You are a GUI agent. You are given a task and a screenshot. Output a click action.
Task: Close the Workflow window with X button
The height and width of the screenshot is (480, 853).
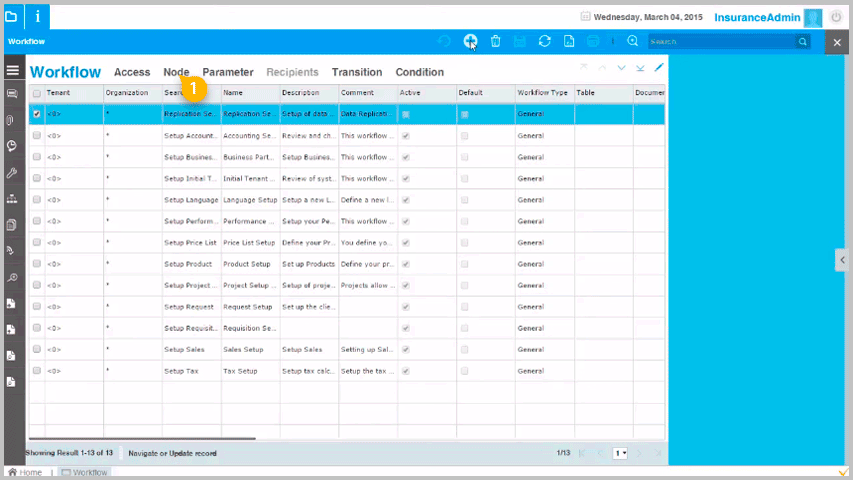click(837, 42)
